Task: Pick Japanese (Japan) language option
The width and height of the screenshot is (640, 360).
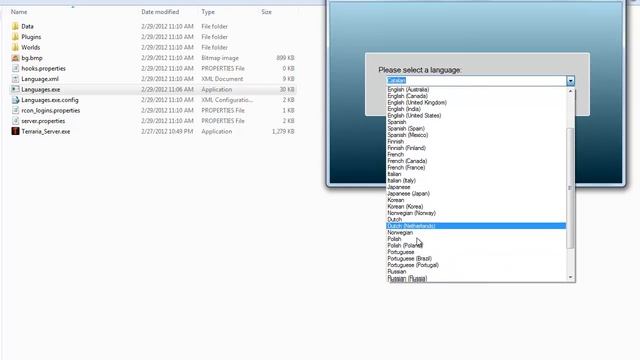Action: 408,193
